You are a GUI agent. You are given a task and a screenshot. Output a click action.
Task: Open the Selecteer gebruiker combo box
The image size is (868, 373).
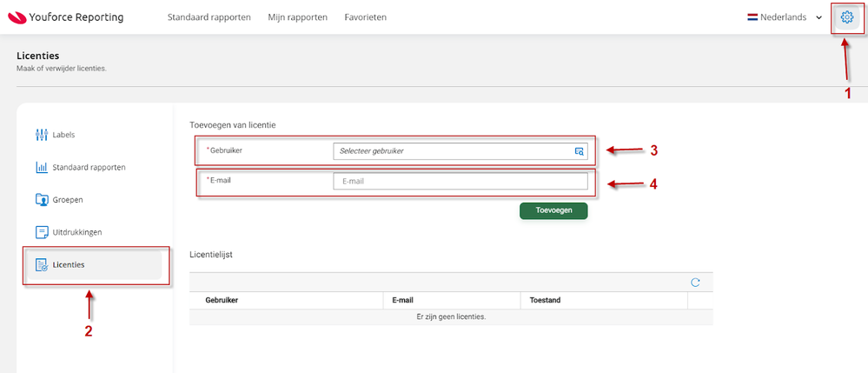pos(452,151)
